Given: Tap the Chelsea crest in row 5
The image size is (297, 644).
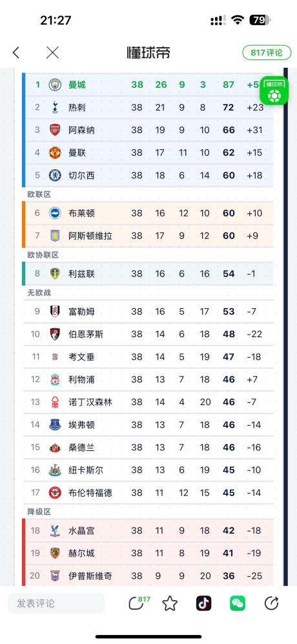Looking at the screenshot, I should (x=55, y=176).
